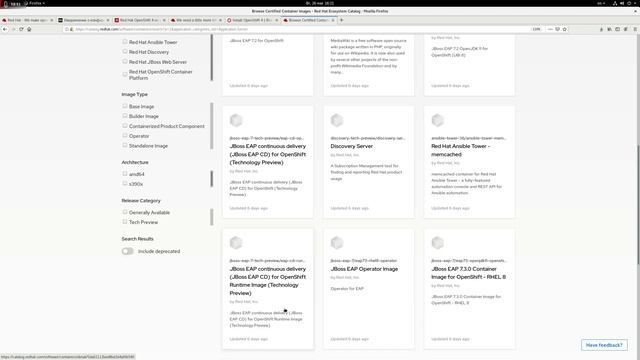
Task: Toggle the sidebar icon in Firefox toolbar
Action: tap(618, 29)
